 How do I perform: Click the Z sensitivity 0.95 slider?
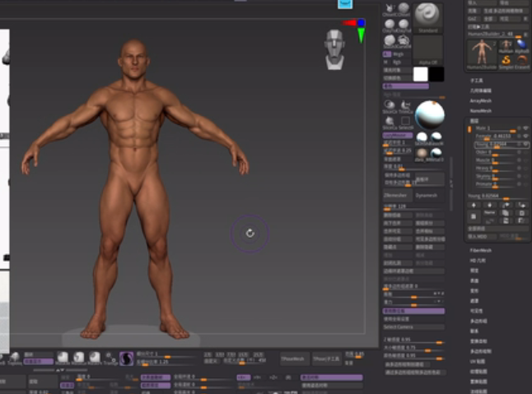(x=413, y=340)
